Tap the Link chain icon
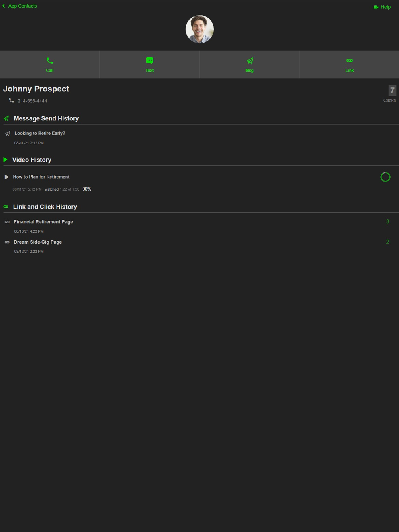This screenshot has height=532, width=399. (350, 61)
